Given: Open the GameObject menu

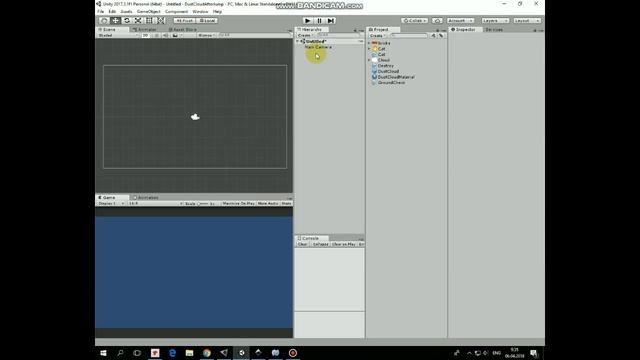Looking at the screenshot, I should tap(149, 11).
